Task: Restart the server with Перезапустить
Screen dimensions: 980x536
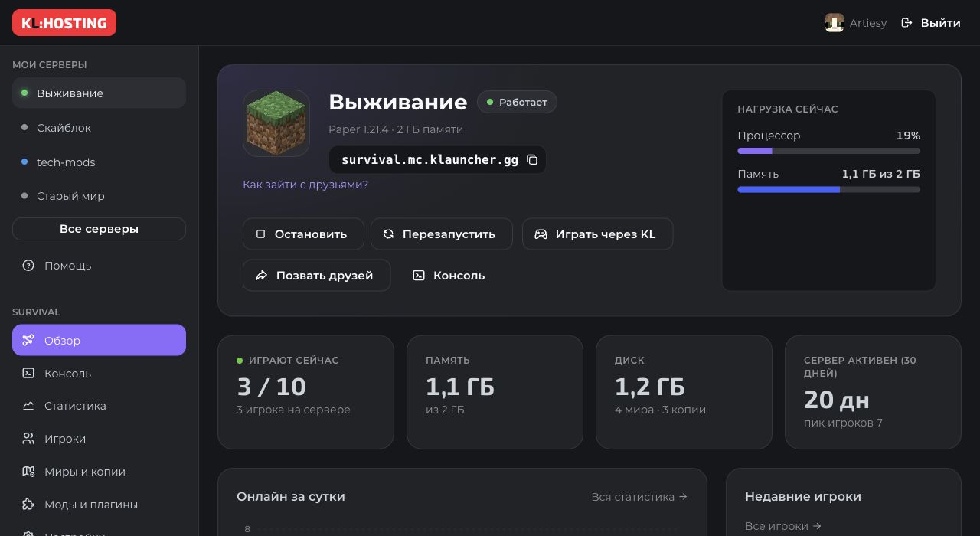Action: [442, 234]
